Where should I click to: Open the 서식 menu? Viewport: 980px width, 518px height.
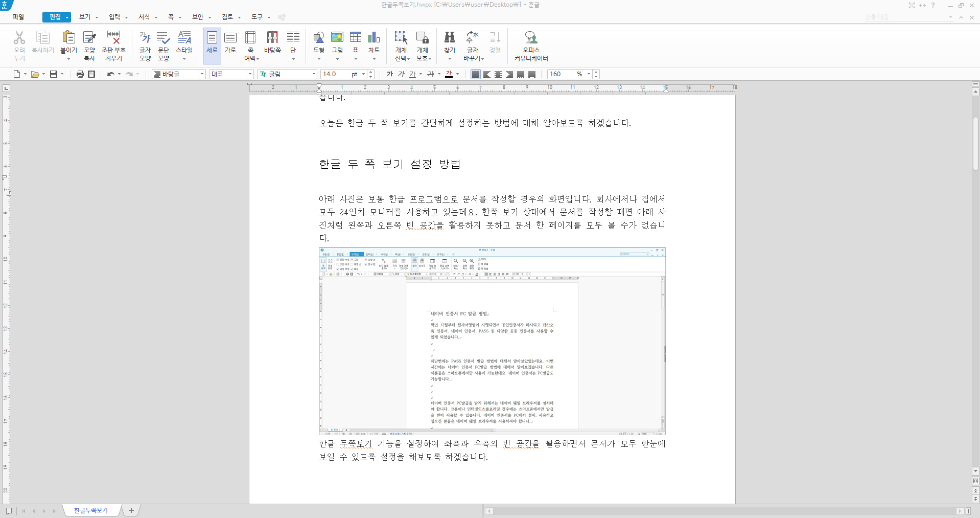144,17
